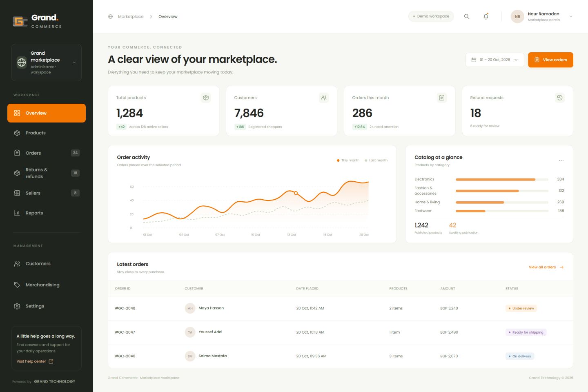Follow the View all orders link
The height and width of the screenshot is (392, 588).
click(546, 267)
